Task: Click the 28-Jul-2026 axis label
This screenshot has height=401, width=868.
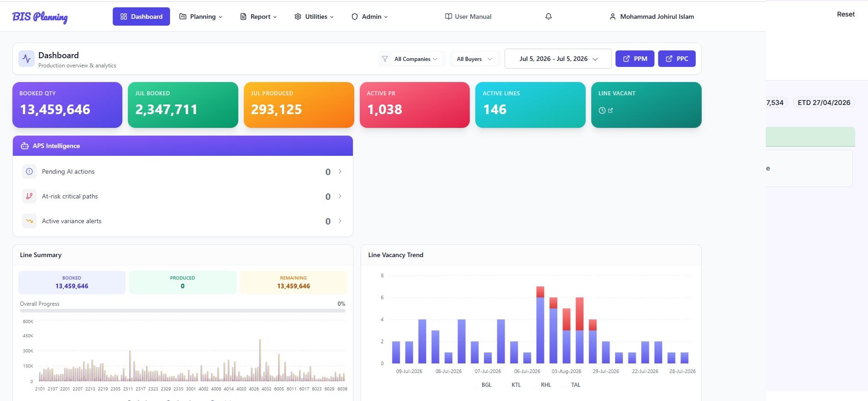Action: pyautogui.click(x=682, y=371)
